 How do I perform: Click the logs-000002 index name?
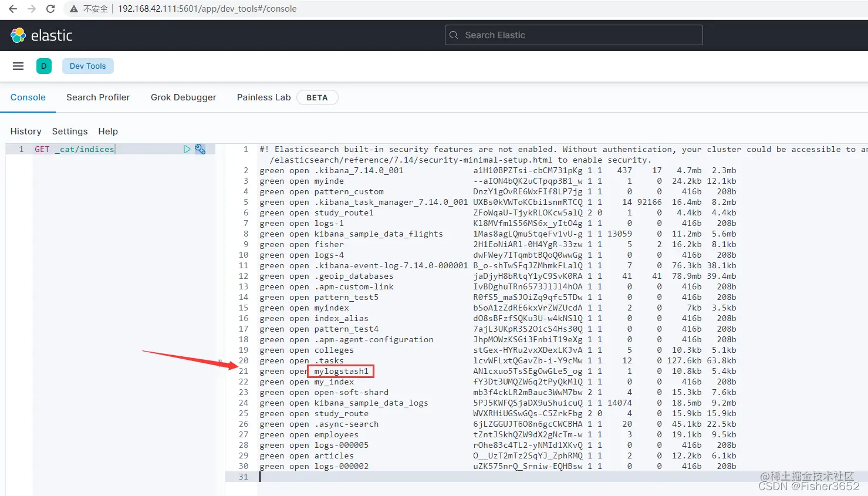click(x=342, y=466)
